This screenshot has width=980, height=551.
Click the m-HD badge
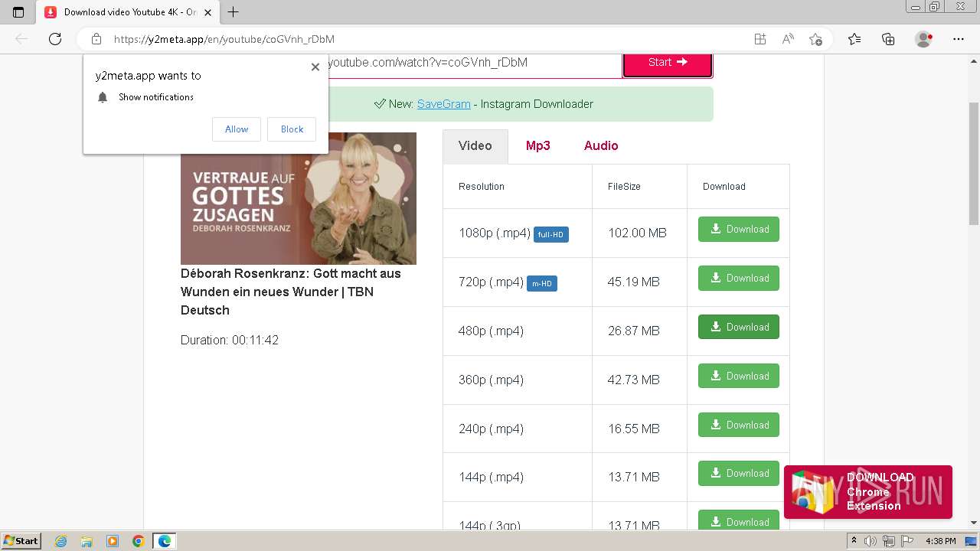(542, 284)
